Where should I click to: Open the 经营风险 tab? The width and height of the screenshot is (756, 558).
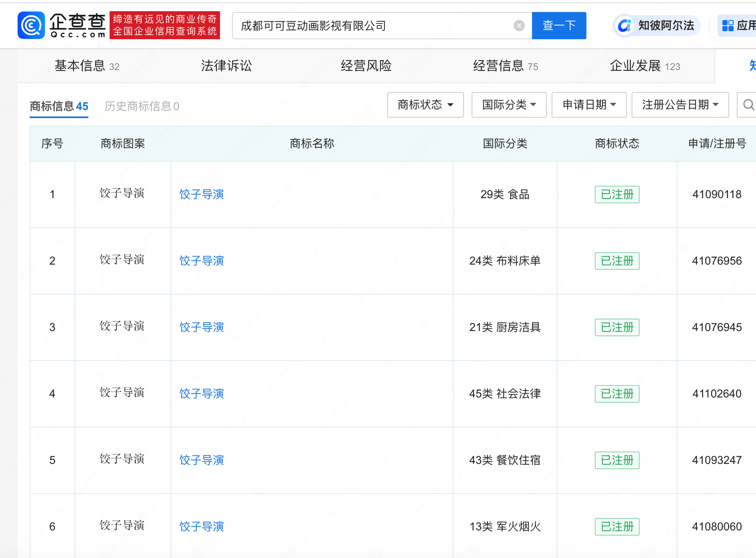point(366,66)
